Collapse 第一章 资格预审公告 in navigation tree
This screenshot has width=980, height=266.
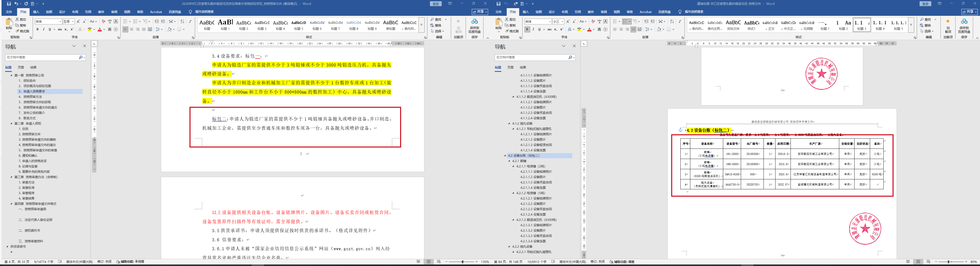[x=11, y=75]
